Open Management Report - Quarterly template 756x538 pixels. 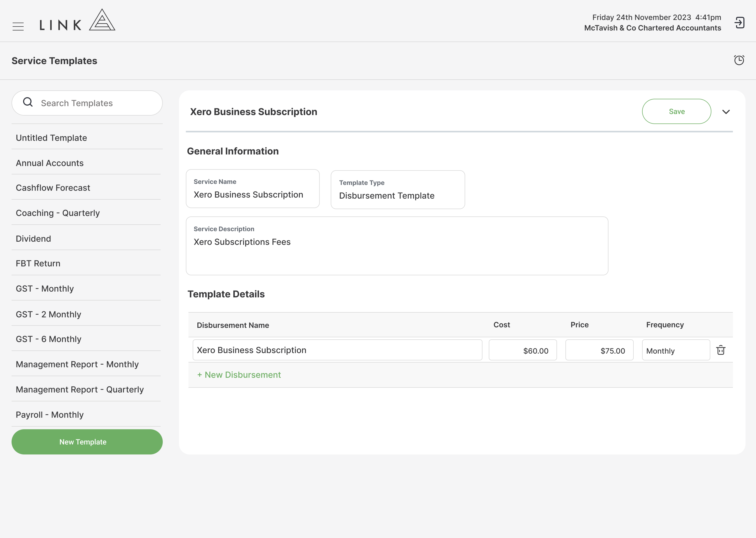coord(86,390)
